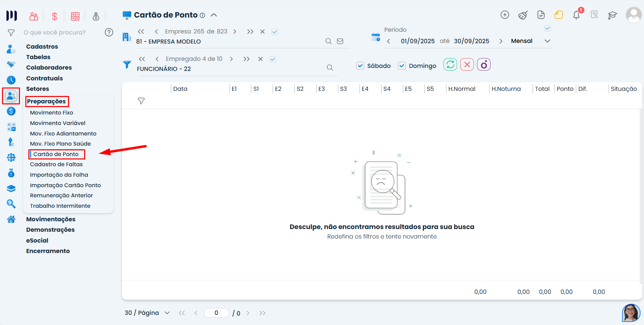Click the page number input field
The width and height of the screenshot is (644, 325).
click(x=216, y=313)
